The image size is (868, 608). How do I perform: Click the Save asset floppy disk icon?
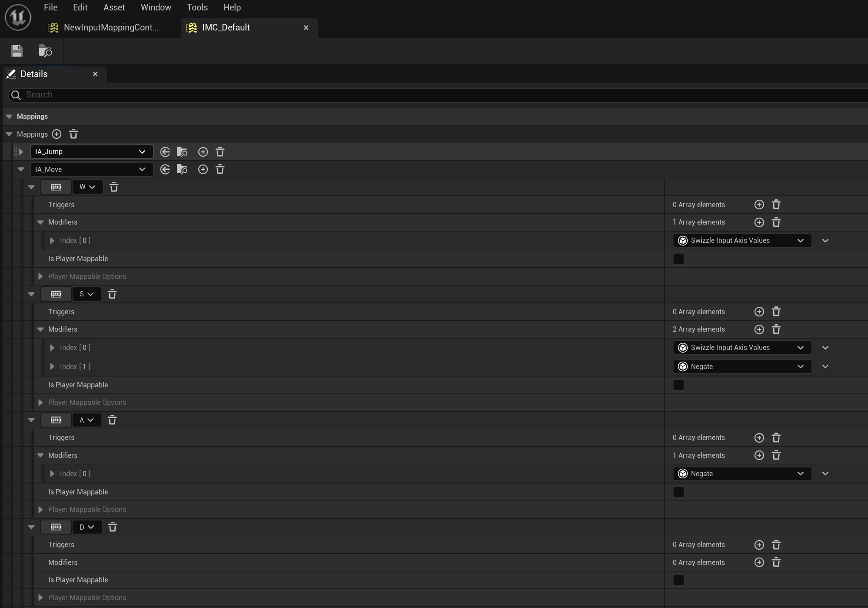click(x=17, y=51)
